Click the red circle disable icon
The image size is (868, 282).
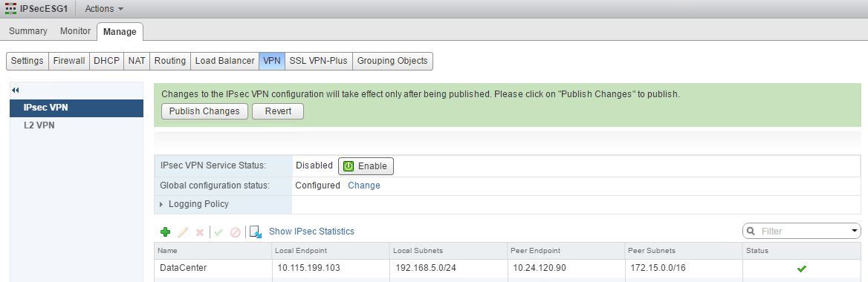[x=236, y=233]
